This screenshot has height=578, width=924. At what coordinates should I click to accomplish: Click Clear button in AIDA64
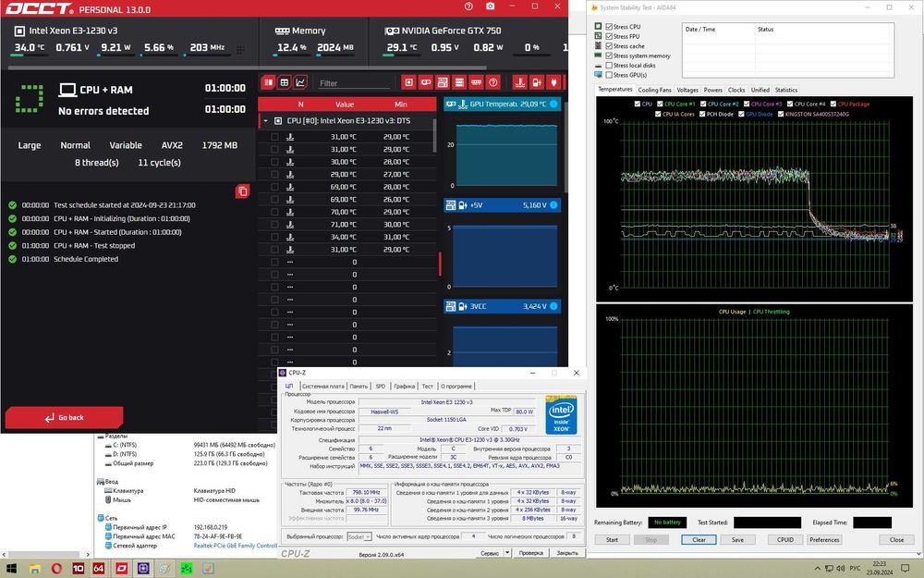pos(699,540)
